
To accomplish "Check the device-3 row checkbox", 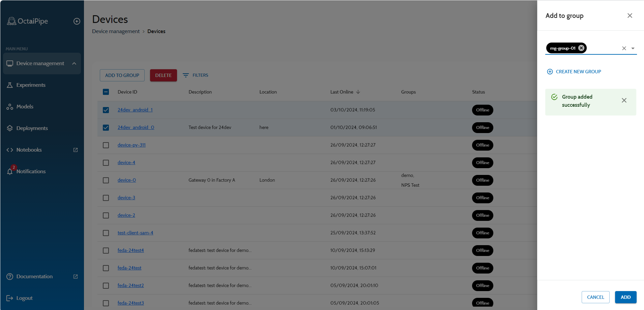I will [x=106, y=198].
